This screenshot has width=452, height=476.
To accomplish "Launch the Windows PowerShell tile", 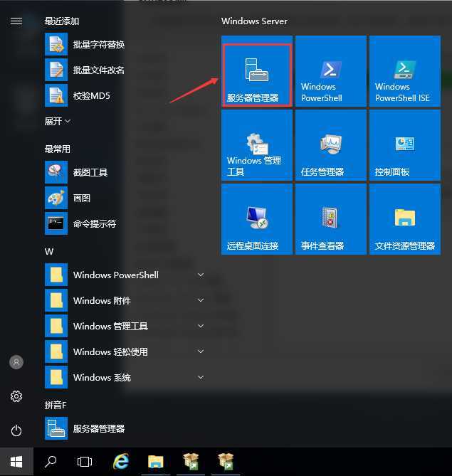I will [331, 72].
